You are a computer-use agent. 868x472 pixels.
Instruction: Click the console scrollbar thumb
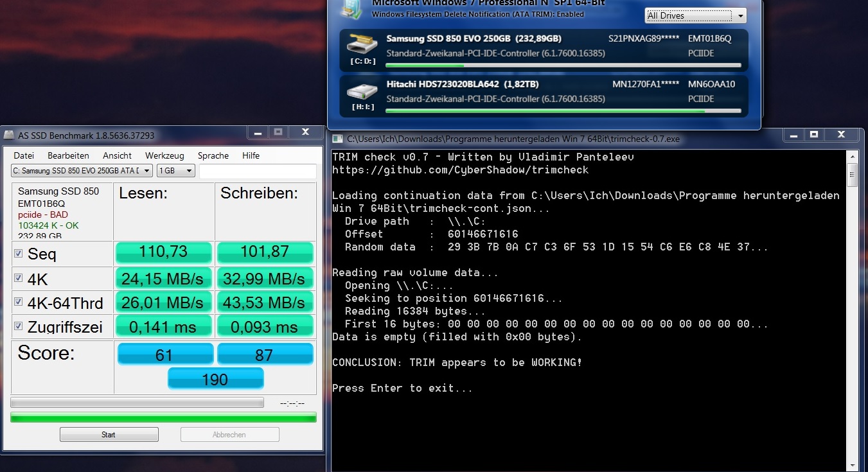coord(852,175)
